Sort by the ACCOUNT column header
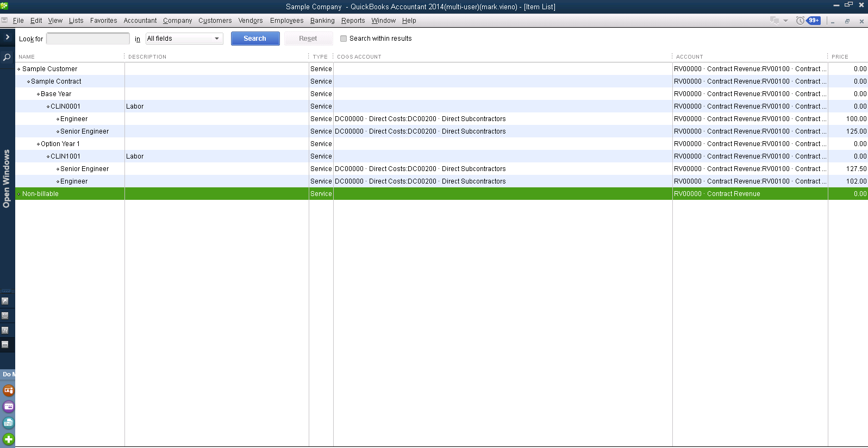868x448 pixels. (x=689, y=56)
